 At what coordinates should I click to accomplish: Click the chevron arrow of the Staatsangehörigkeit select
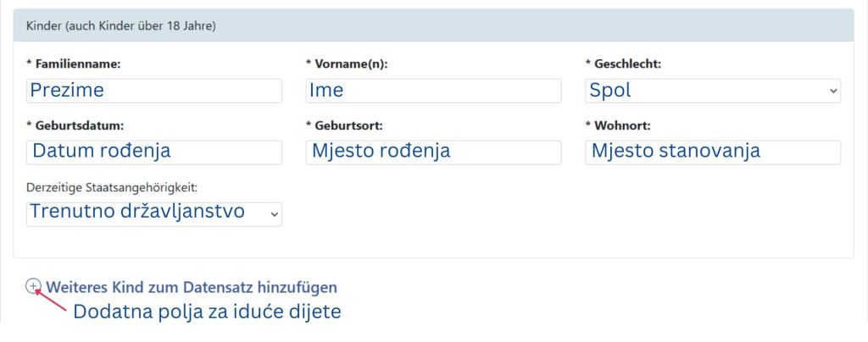pos(273,214)
